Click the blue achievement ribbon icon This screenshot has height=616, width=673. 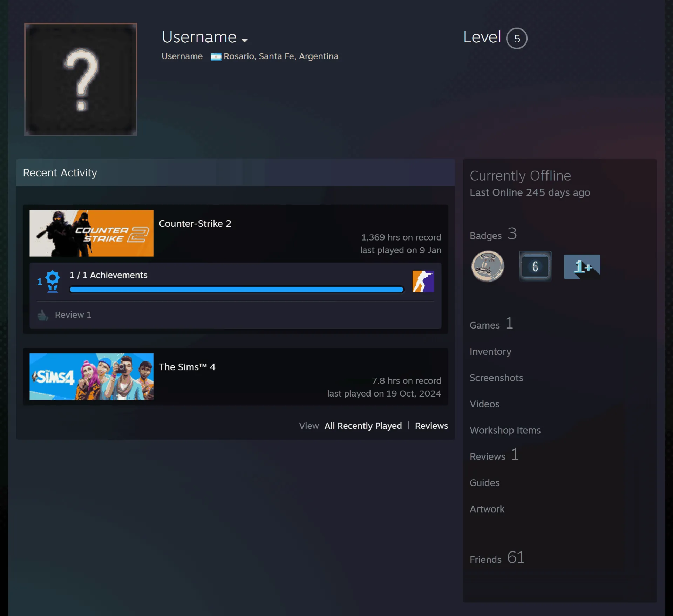click(53, 281)
